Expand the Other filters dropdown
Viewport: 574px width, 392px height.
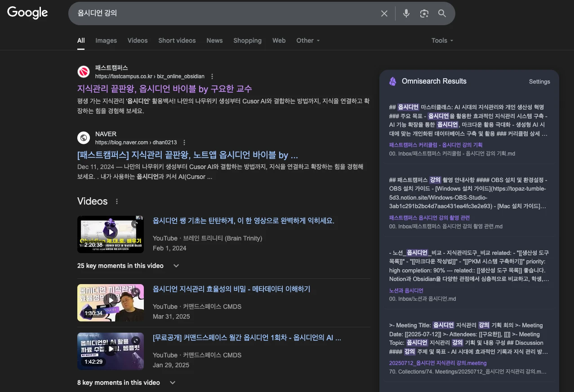(308, 40)
